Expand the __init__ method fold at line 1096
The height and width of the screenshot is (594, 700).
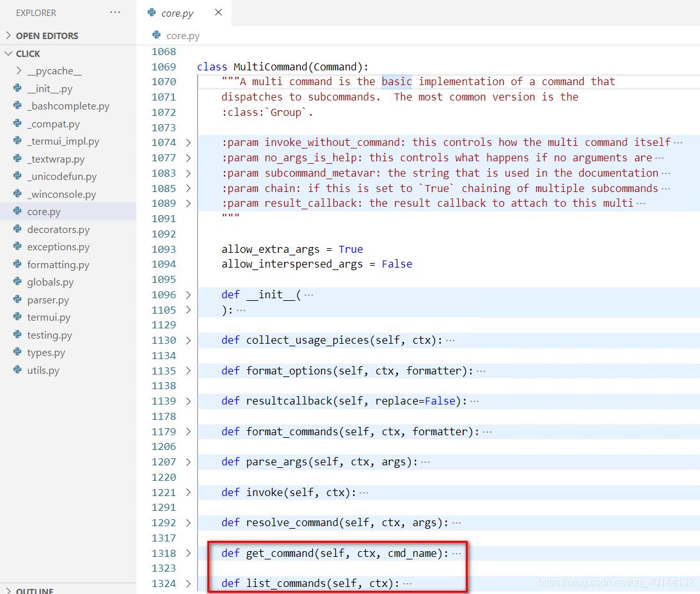point(187,294)
